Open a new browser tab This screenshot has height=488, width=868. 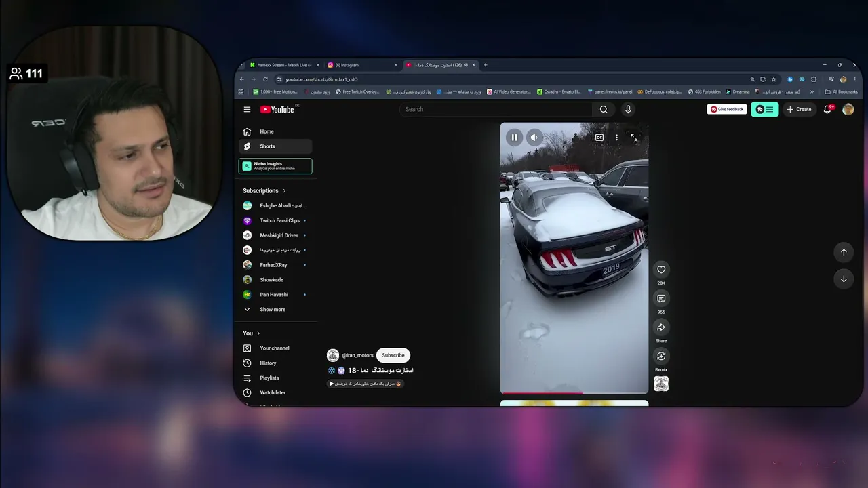point(486,65)
